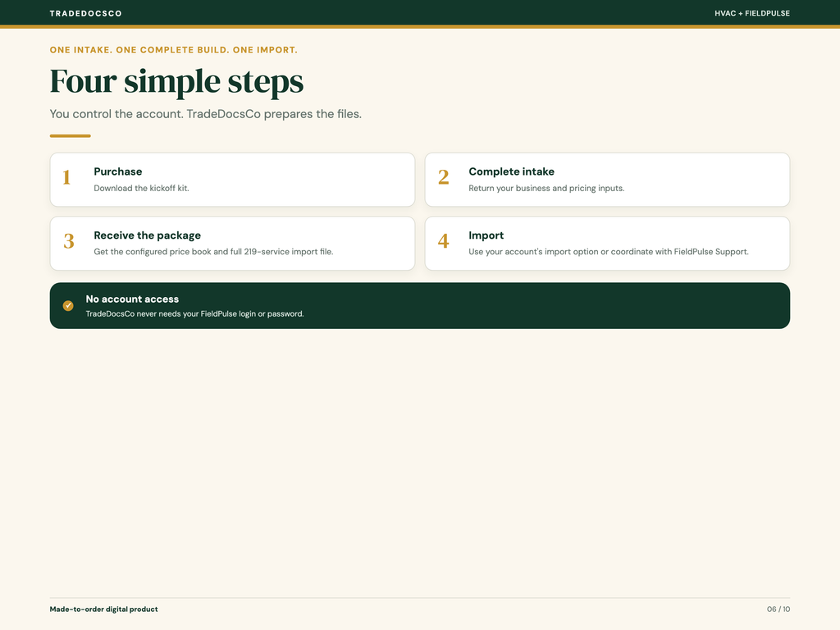Screen dimensions: 840x630
Task: Click the gold number 2 step icon
Action: click(444, 177)
